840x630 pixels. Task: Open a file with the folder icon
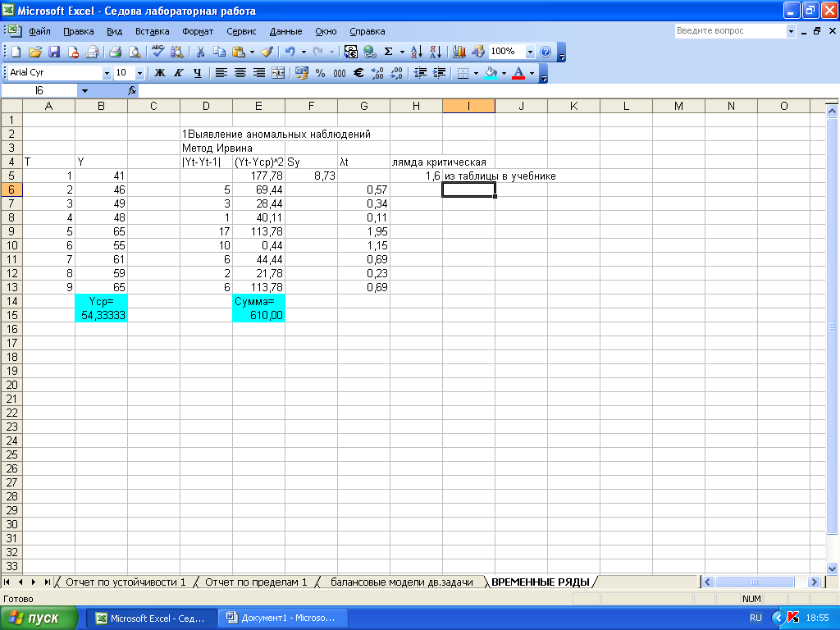coord(34,52)
